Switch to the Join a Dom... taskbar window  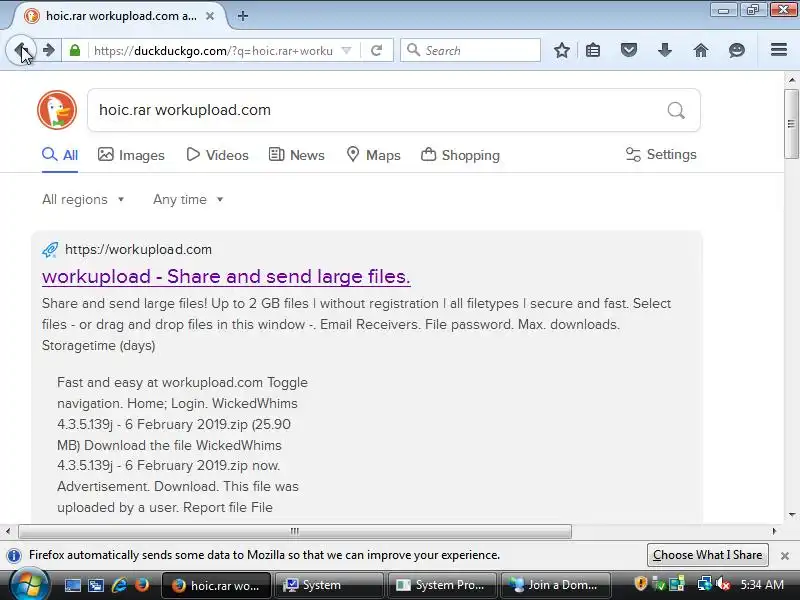pos(556,585)
